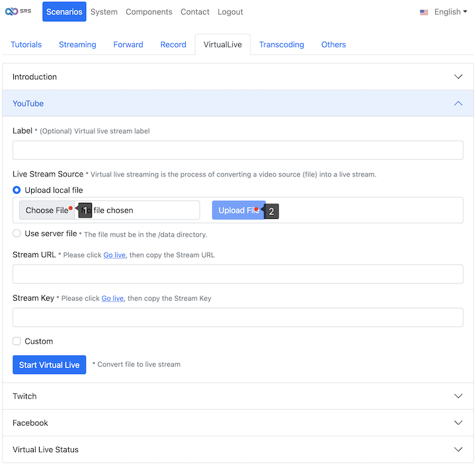
Task: Open the Scenarios nav item
Action: tap(64, 12)
